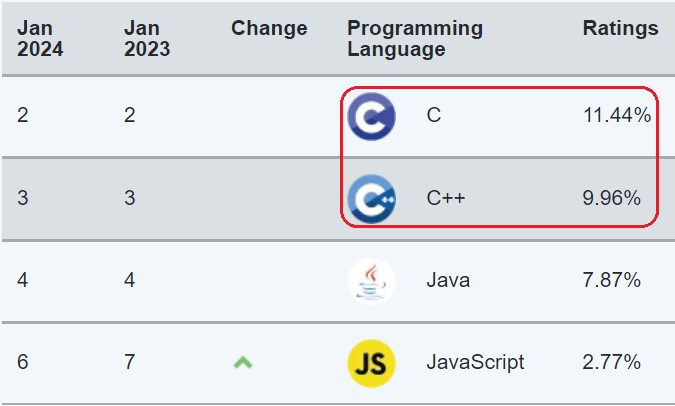Click the 11.44% rating value

click(617, 116)
